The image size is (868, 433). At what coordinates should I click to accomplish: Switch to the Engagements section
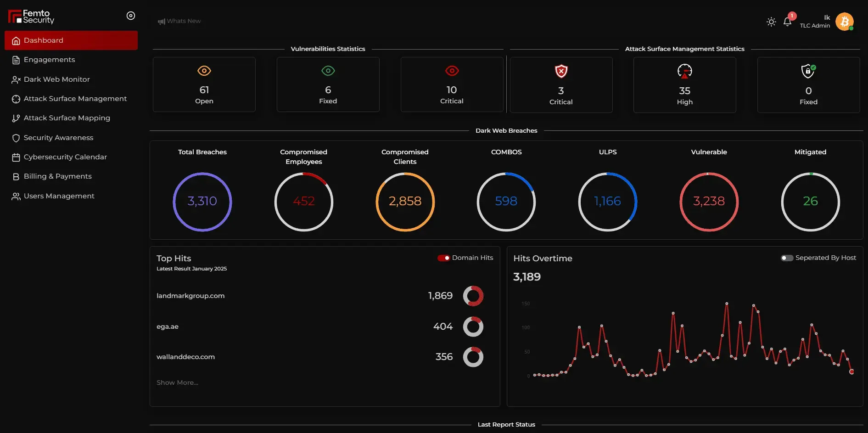pyautogui.click(x=49, y=59)
